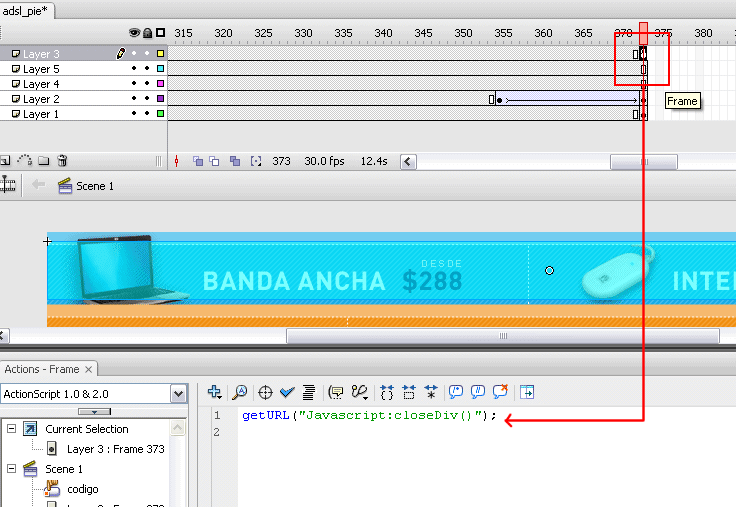736x507 pixels.
Task: Enable Onion Skin in timeline
Action: (x=198, y=161)
